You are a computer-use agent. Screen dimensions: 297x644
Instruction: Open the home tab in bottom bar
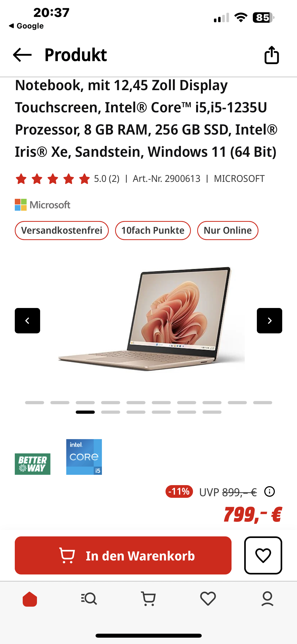[x=30, y=599]
